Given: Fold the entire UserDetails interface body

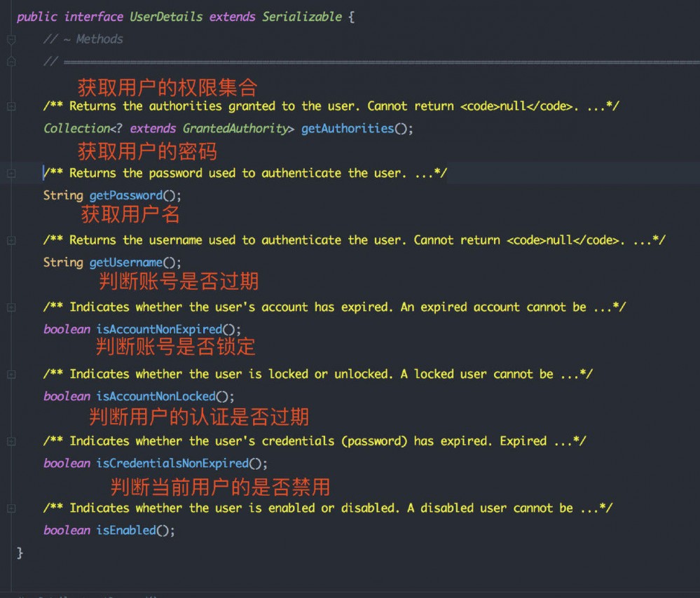Looking at the screenshot, I should point(10,17).
